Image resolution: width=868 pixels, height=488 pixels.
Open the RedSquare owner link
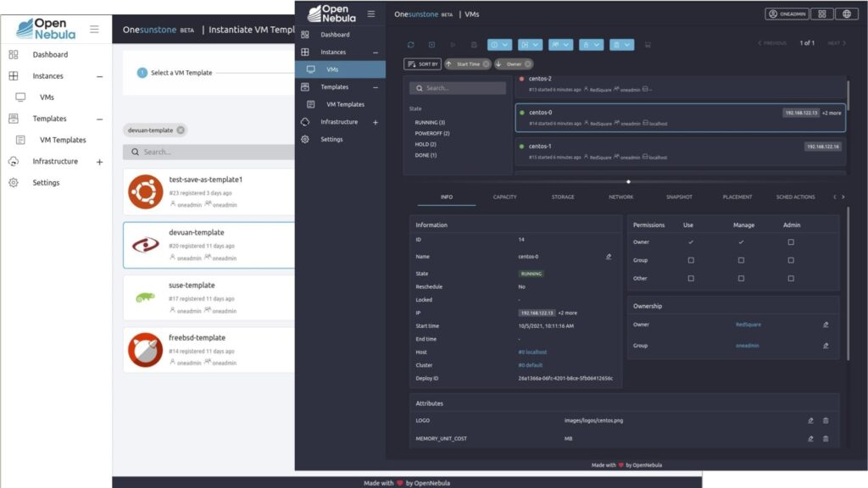coord(748,324)
